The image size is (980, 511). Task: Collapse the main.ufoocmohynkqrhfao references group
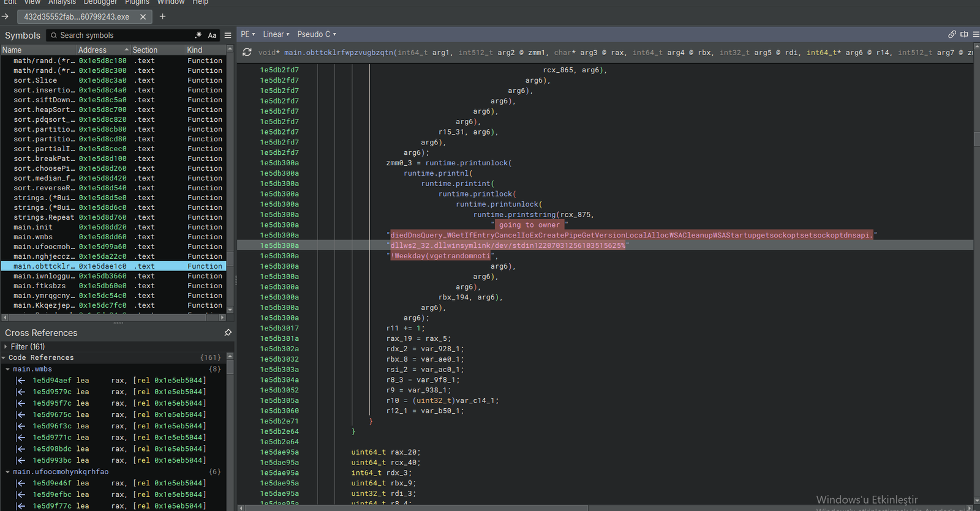click(x=7, y=472)
